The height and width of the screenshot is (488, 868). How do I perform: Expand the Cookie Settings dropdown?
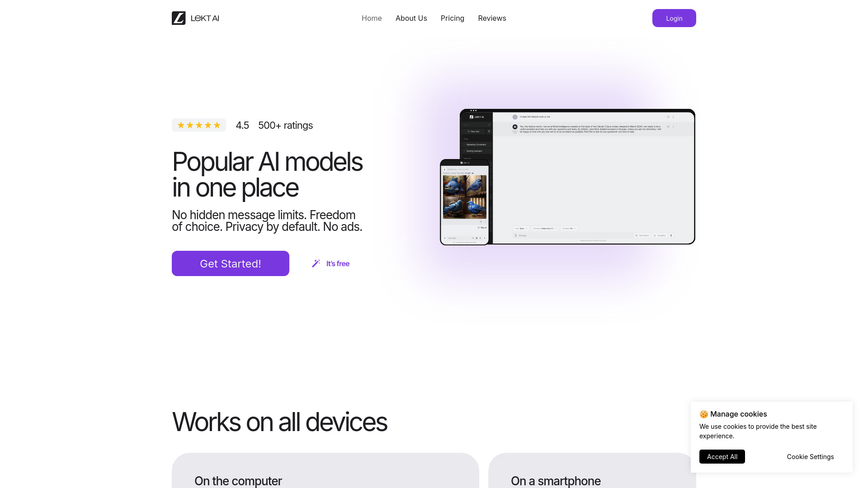click(x=810, y=456)
